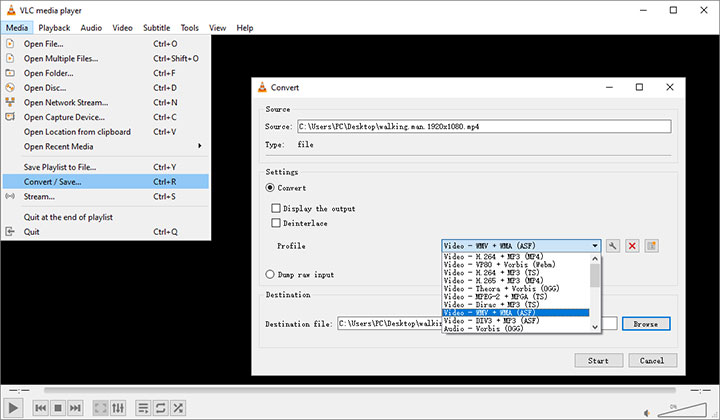Click the playback seek bar

[360, 390]
